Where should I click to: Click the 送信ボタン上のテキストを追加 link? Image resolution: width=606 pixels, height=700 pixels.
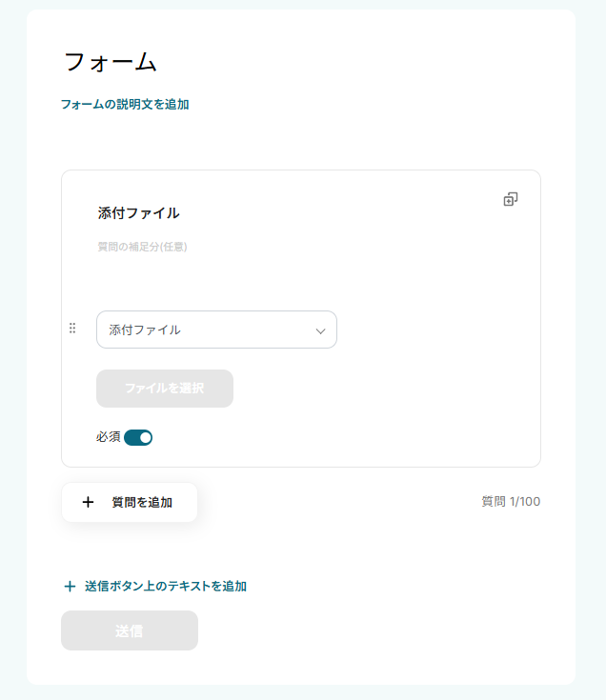166,587
